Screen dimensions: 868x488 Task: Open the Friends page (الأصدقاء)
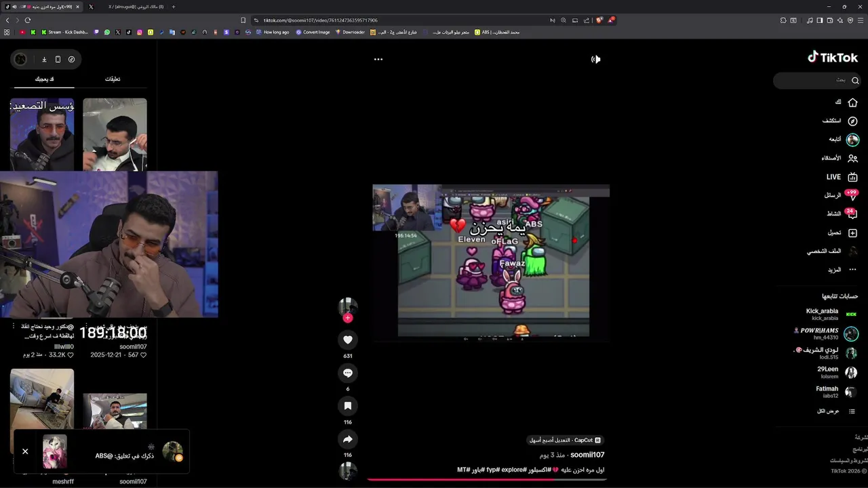(840, 159)
